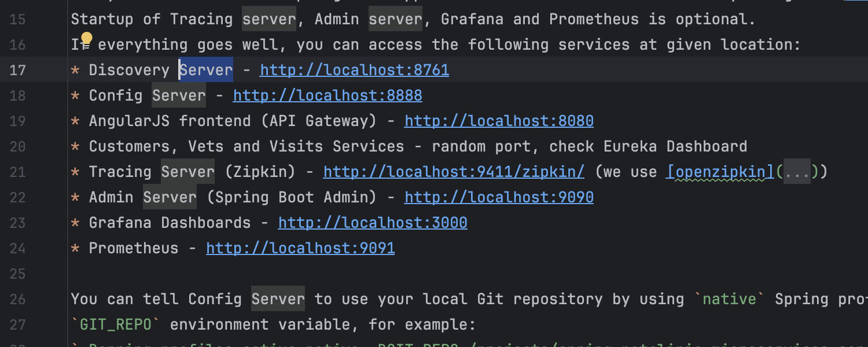Follow the http://localhost:8080 API Gateway link

click(x=499, y=121)
